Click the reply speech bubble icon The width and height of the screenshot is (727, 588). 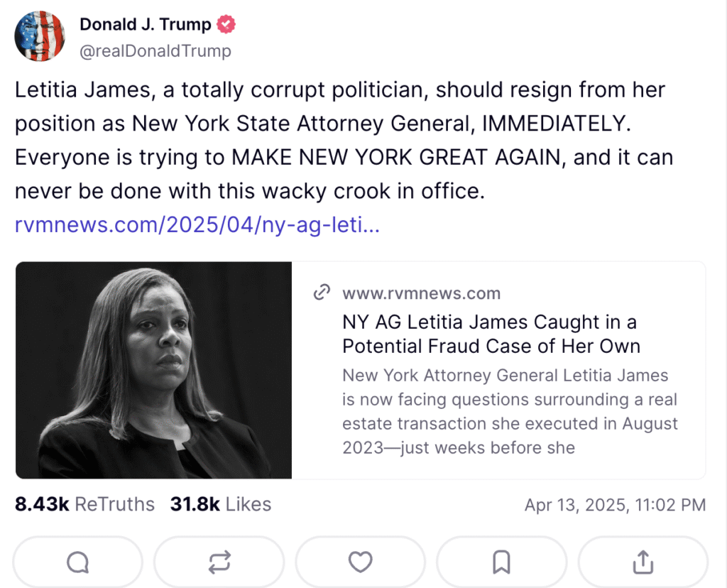pyautogui.click(x=77, y=562)
